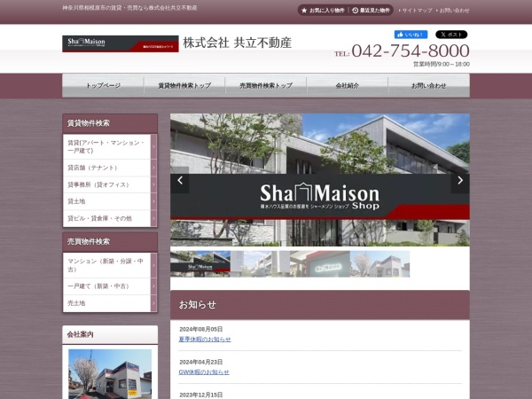Click the Facebook いいね button
Screen dimensions: 532x399
(411, 35)
